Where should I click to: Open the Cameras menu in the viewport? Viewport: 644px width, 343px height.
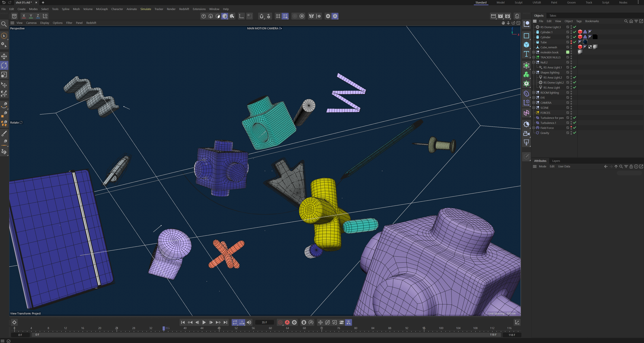[x=31, y=23]
